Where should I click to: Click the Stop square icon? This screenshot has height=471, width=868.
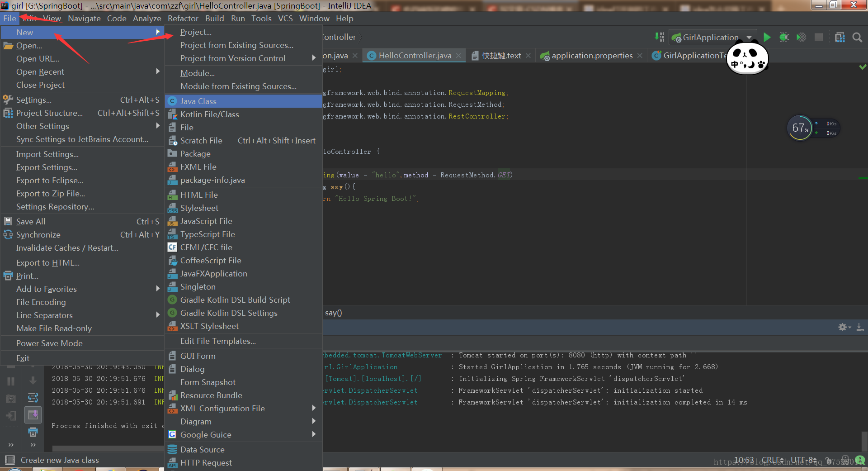click(x=818, y=37)
